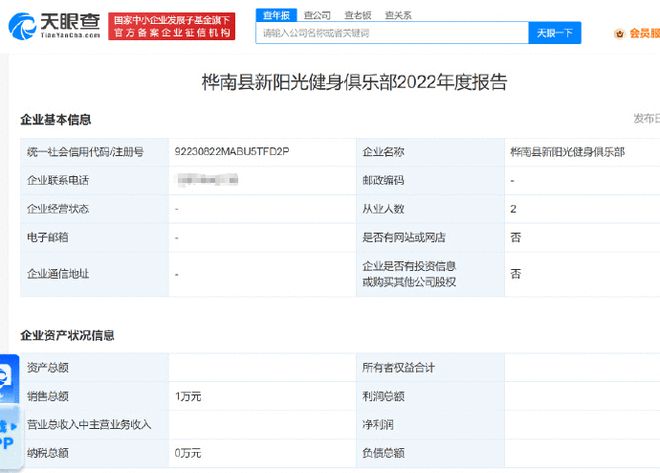Click company name value 桦南县新阳光健身俱乐部
Viewport: 660px width, 473px height.
tap(567, 152)
